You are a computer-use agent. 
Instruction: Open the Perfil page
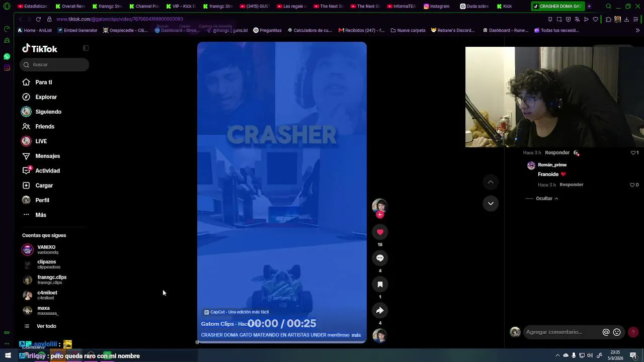[x=36, y=200]
